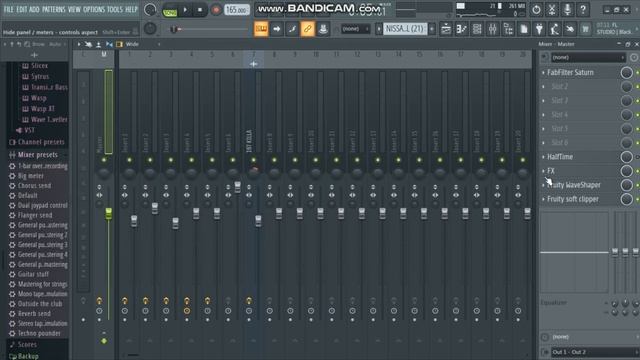Screen dimensions: 640x360
Task: Open the NISSA..L (21) pattern selector
Action: pyautogui.click(x=405, y=29)
